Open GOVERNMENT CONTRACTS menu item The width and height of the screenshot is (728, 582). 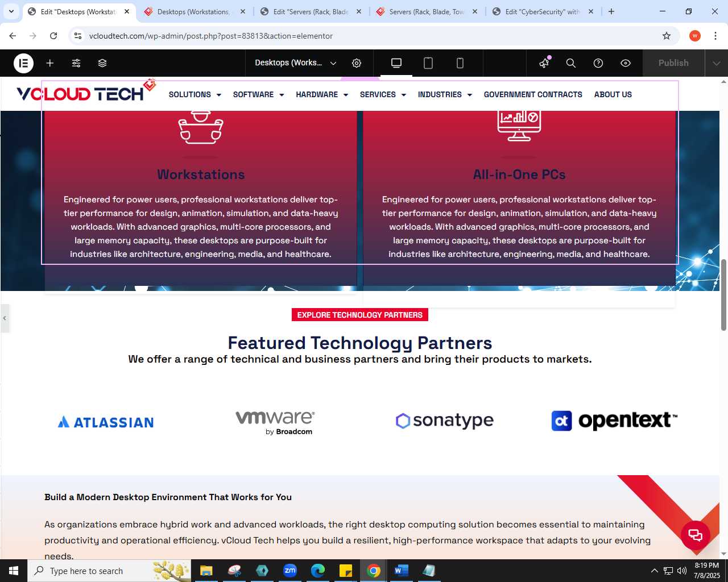533,94
